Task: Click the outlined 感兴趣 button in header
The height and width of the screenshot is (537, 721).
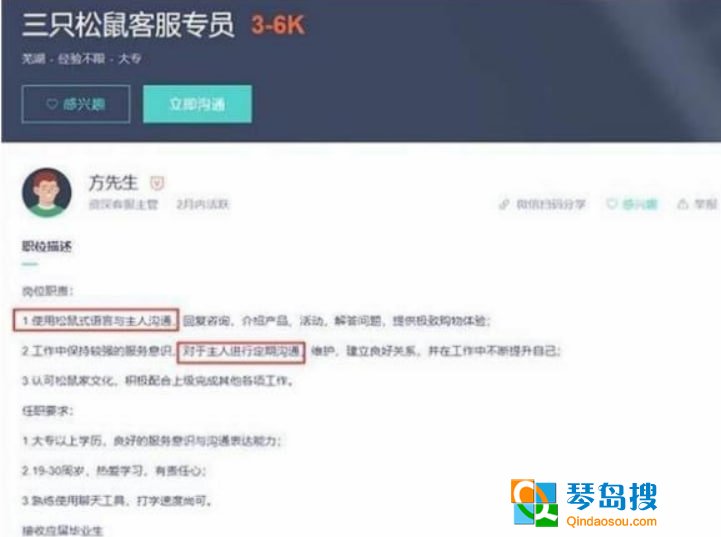Action: tap(76, 104)
